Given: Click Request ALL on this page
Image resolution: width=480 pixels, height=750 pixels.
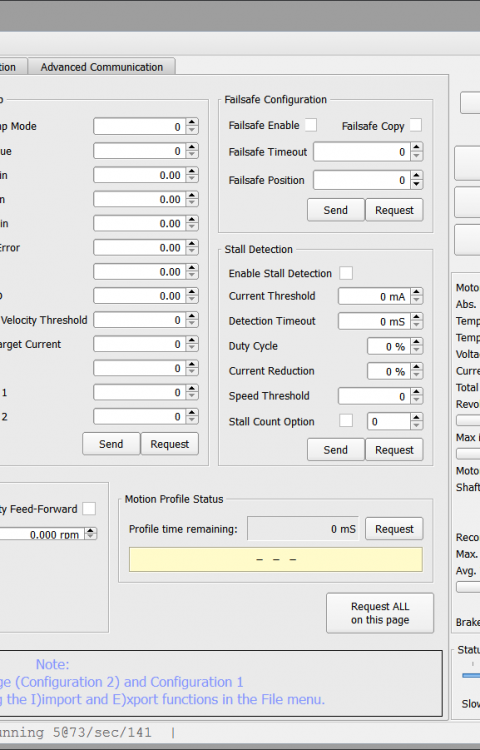Looking at the screenshot, I should coord(380,613).
